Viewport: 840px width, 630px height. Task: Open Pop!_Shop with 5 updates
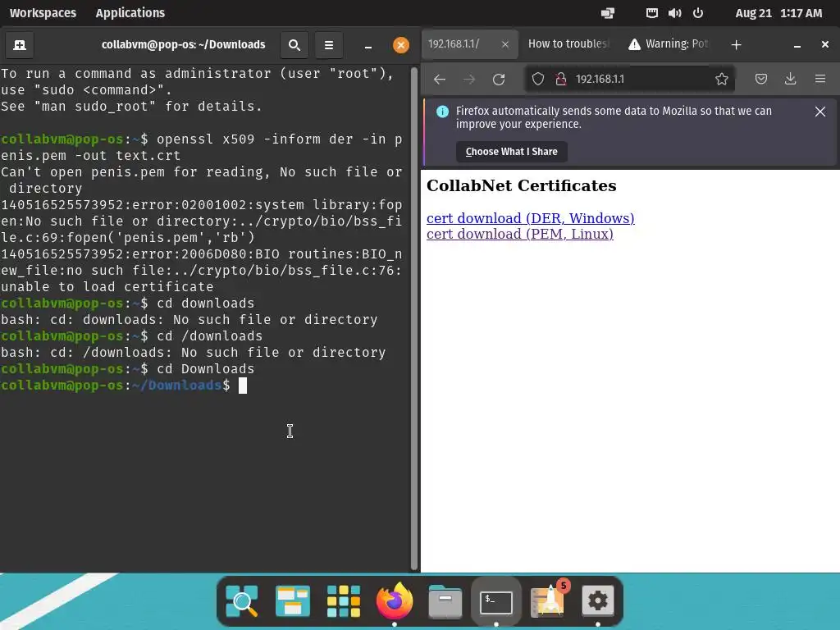547,601
